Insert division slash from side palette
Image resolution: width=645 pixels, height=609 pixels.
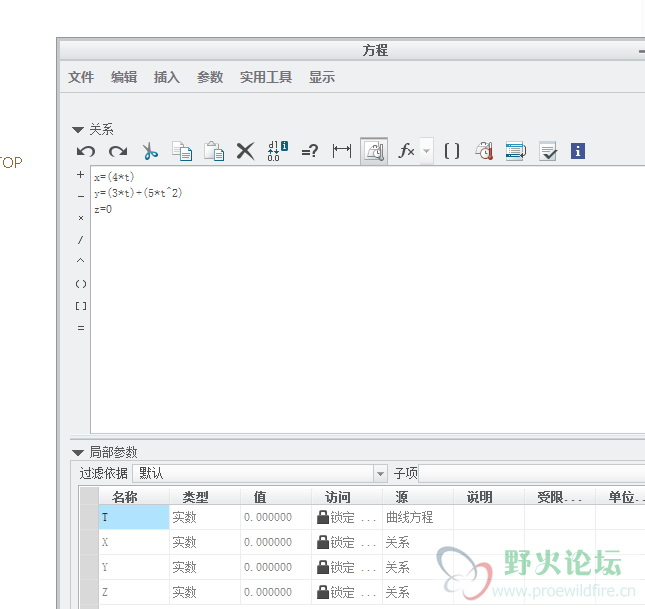(81, 240)
